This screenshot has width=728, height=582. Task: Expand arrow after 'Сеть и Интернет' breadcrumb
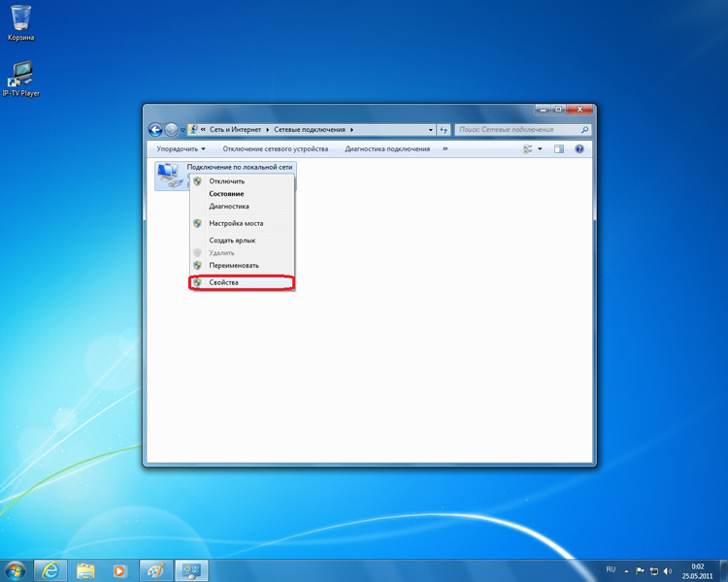click(268, 129)
